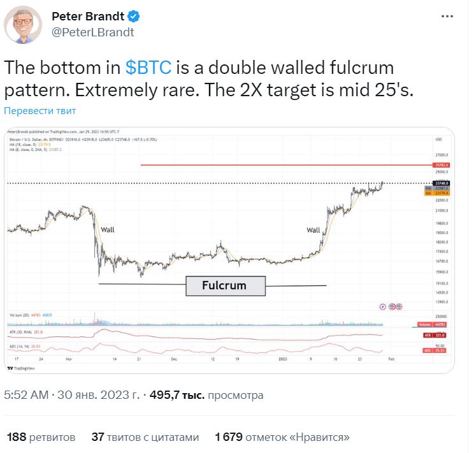View the 37 твитов с цитатами

point(145,437)
